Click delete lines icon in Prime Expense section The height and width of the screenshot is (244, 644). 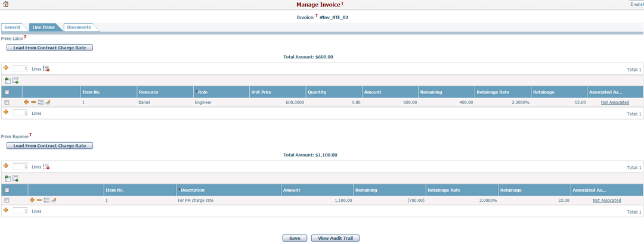pyautogui.click(x=47, y=167)
